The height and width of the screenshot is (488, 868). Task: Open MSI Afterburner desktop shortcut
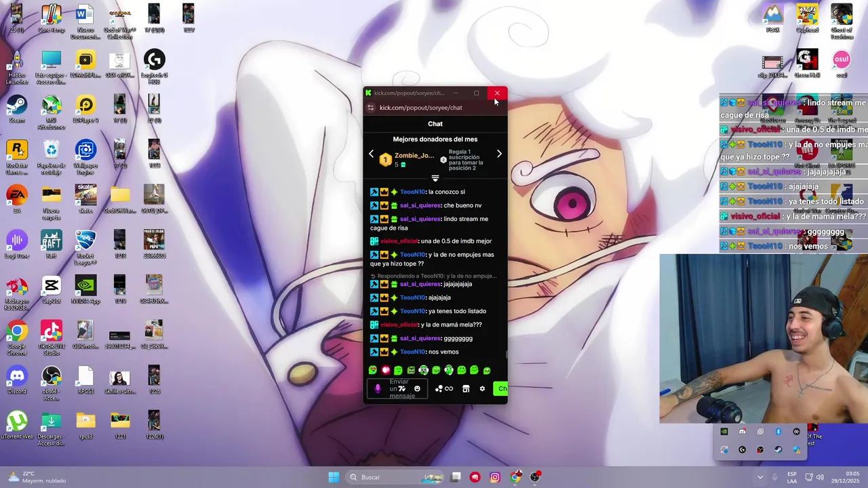[x=52, y=112]
